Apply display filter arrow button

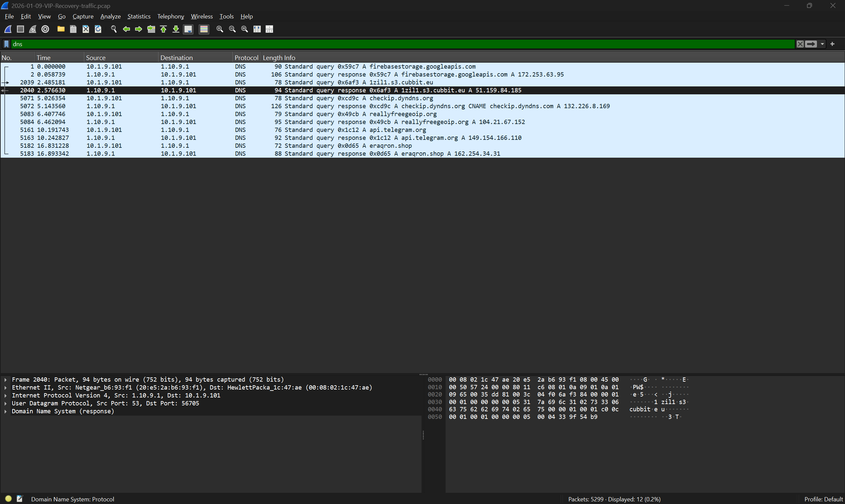pos(811,44)
